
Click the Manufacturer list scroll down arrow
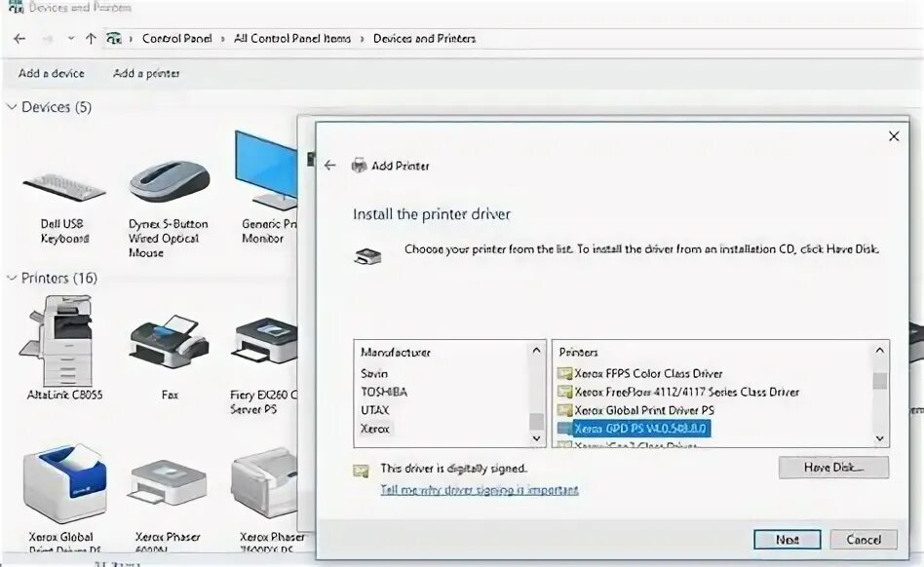[x=536, y=438]
